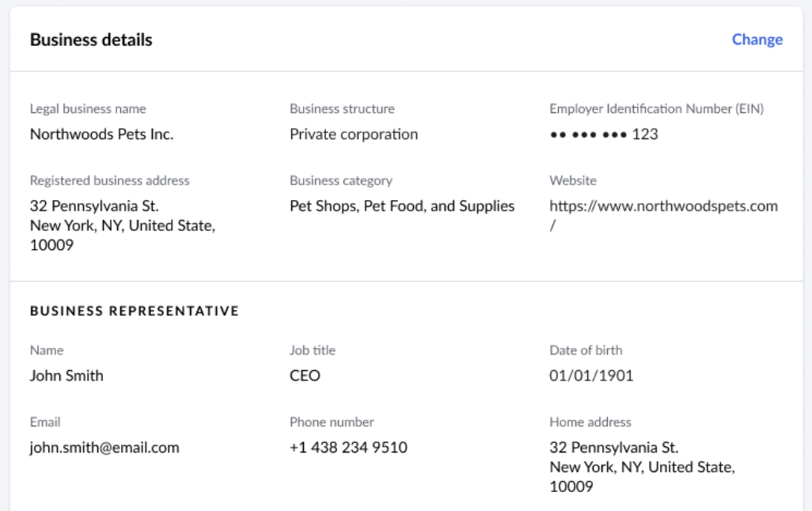Click the Change link to edit business details

757,40
